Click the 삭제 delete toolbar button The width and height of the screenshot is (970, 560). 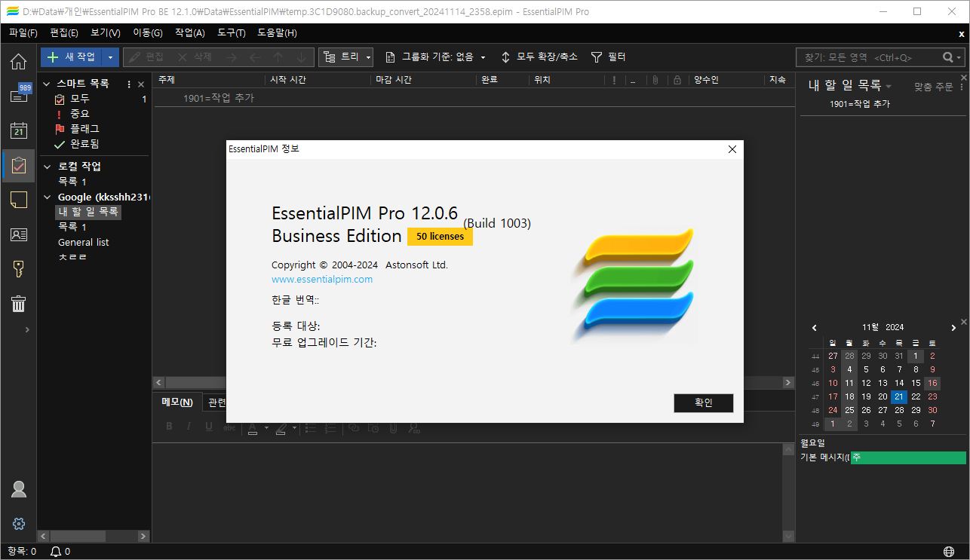coord(195,57)
